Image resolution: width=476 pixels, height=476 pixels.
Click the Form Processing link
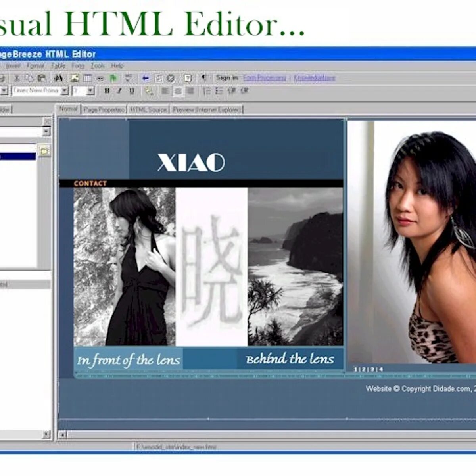[264, 78]
